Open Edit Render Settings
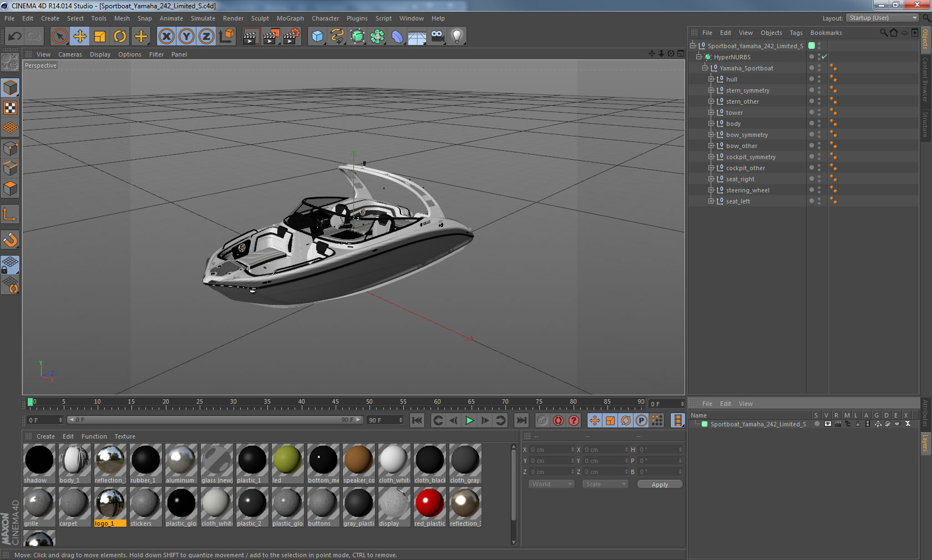The width and height of the screenshot is (932, 560). [x=292, y=37]
